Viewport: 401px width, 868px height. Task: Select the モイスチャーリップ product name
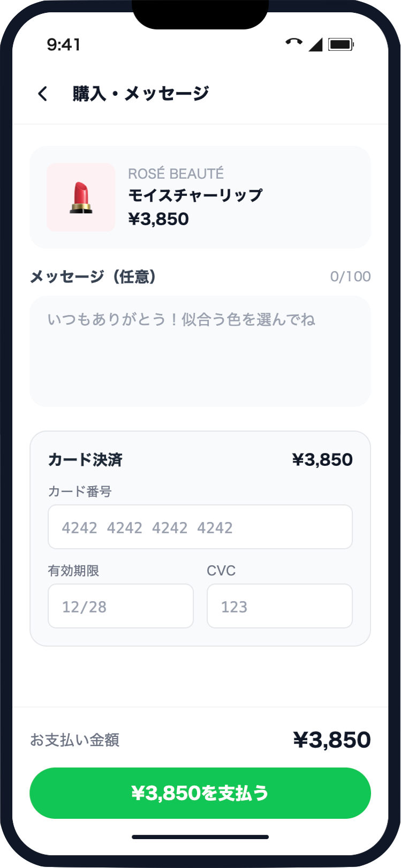click(195, 195)
